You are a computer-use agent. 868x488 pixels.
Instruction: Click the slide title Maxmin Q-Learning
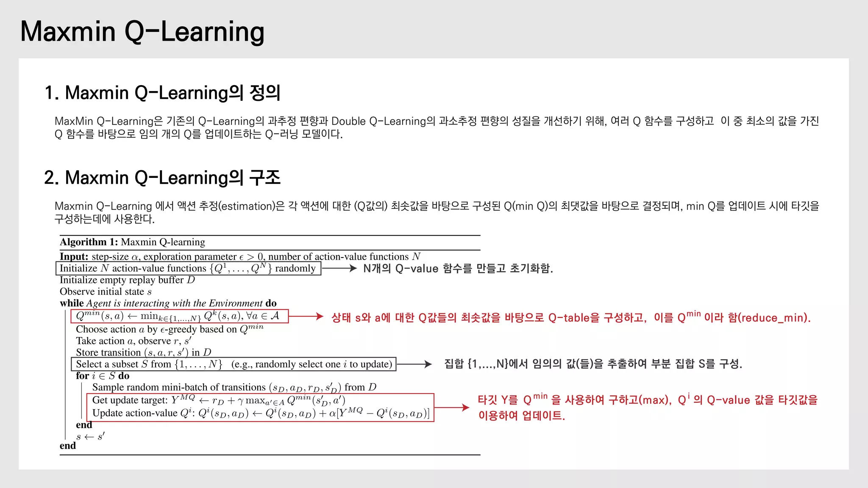[142, 32]
